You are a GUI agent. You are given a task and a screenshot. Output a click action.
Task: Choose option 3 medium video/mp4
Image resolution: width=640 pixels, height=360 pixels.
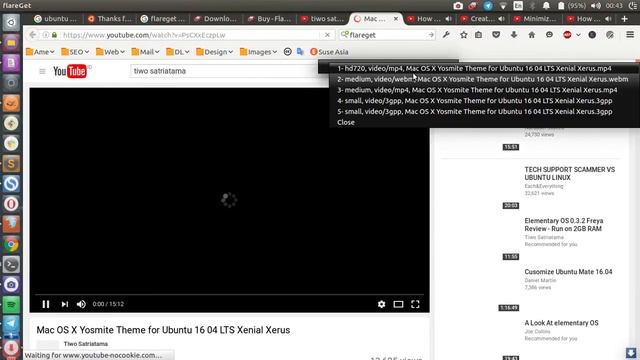[477, 90]
